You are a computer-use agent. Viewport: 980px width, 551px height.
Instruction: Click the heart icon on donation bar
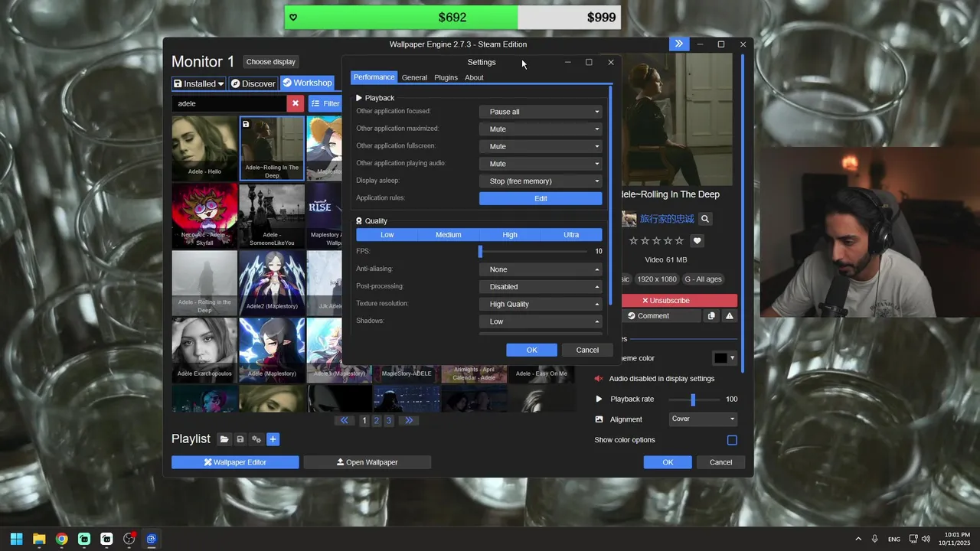click(293, 18)
